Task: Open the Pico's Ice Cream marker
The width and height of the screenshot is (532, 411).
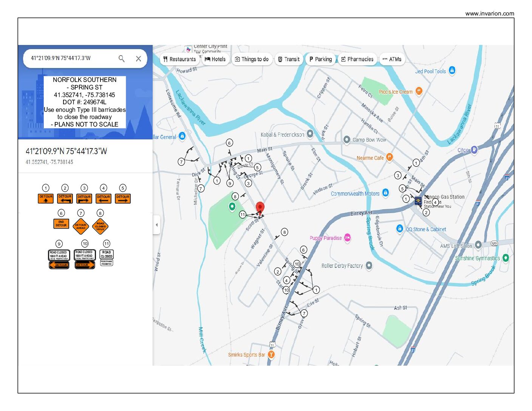Action: pyautogui.click(x=418, y=91)
